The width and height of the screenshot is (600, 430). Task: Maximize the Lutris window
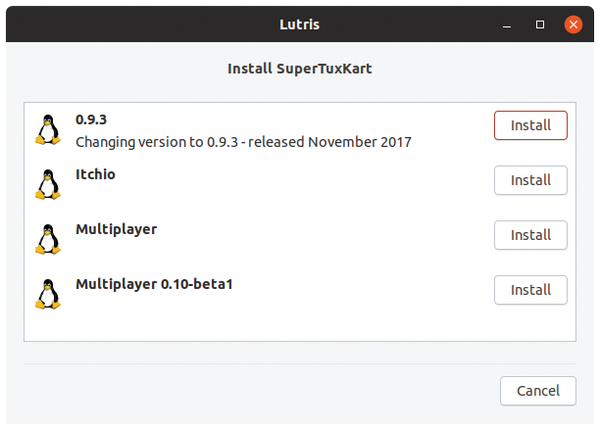[540, 25]
